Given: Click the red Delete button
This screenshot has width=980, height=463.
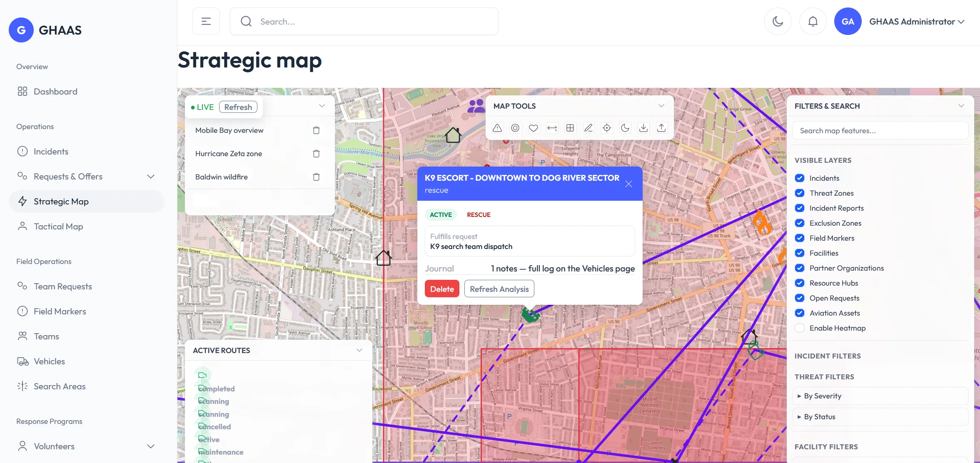Looking at the screenshot, I should pyautogui.click(x=442, y=289).
